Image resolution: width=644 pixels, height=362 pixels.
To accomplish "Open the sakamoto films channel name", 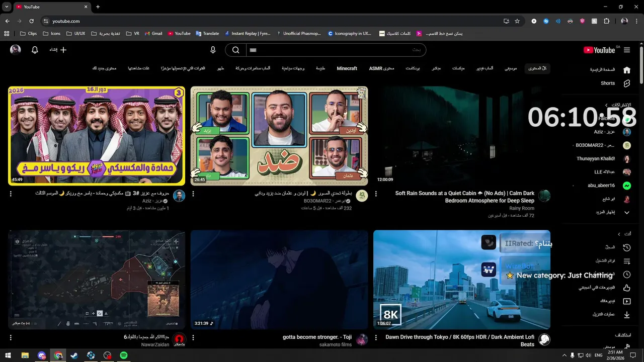I will click(336, 345).
